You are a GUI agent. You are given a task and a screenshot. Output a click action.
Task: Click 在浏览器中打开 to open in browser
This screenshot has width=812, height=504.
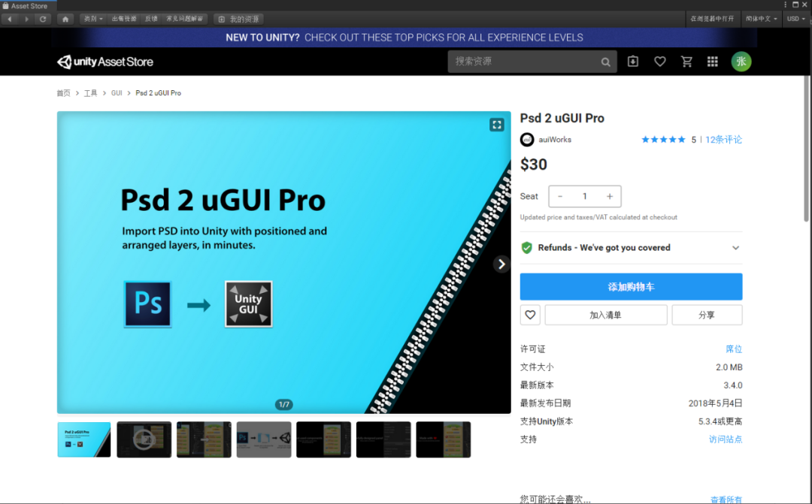(712, 19)
